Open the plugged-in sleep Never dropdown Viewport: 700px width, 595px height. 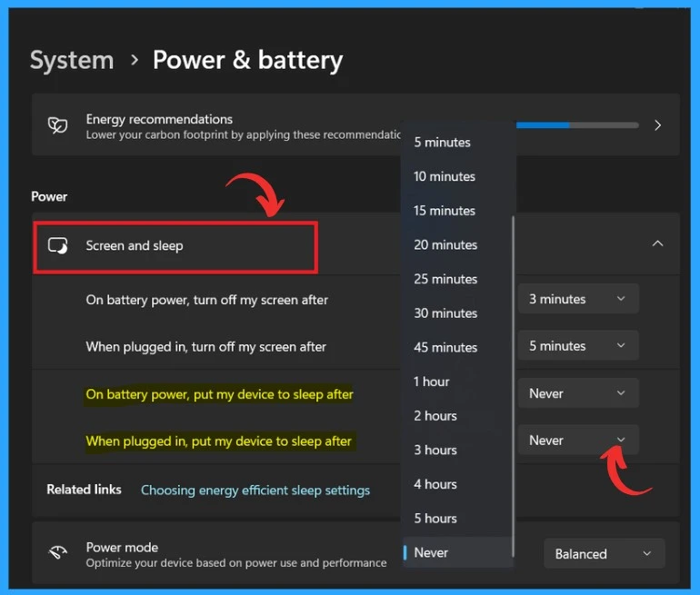coord(578,441)
